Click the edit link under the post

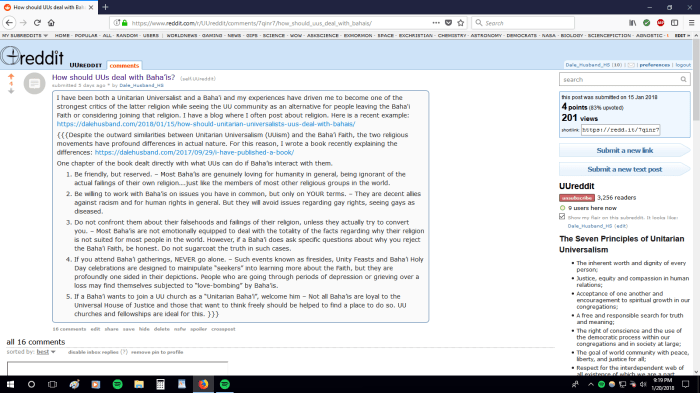(95, 329)
